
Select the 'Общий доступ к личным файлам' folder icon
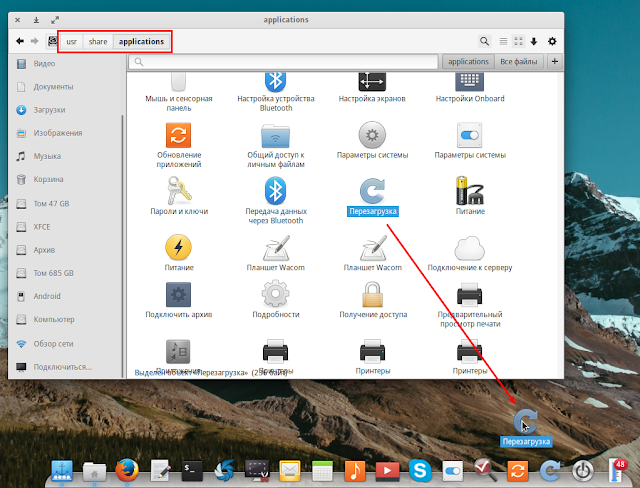[276, 135]
